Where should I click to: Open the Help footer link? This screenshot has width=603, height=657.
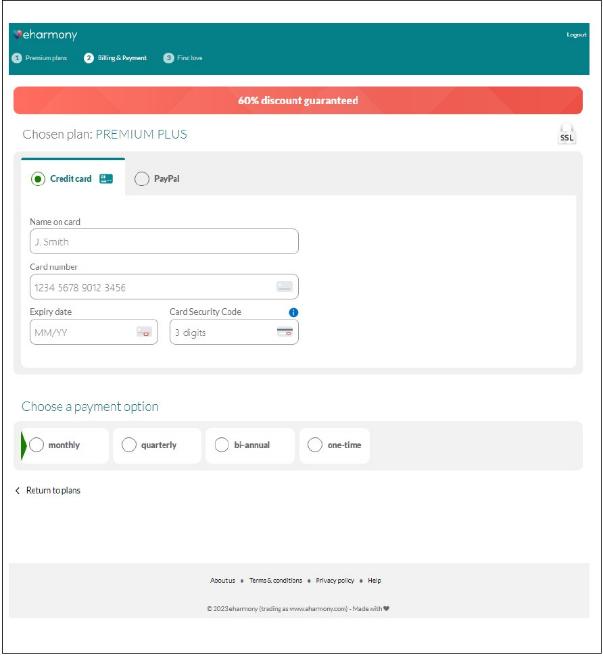click(x=374, y=581)
